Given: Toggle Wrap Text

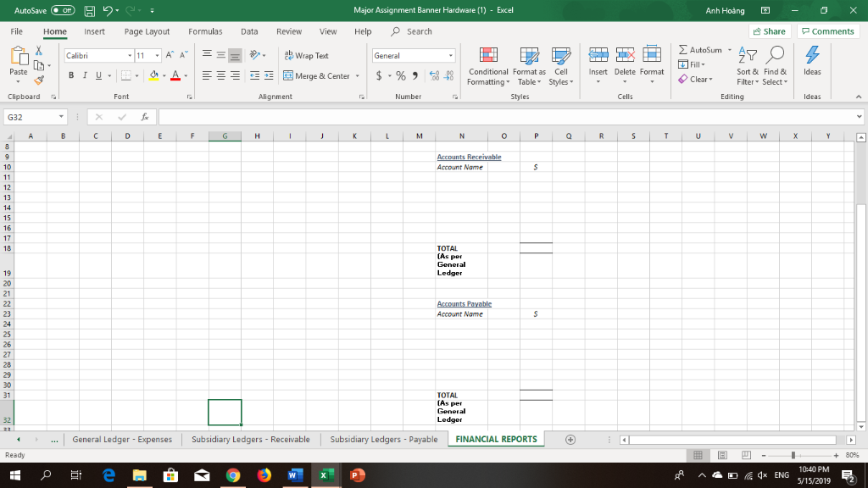Looking at the screenshot, I should coord(306,55).
